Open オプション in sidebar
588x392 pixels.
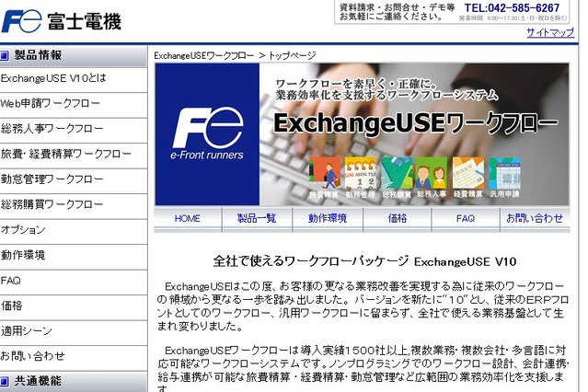[74, 230]
